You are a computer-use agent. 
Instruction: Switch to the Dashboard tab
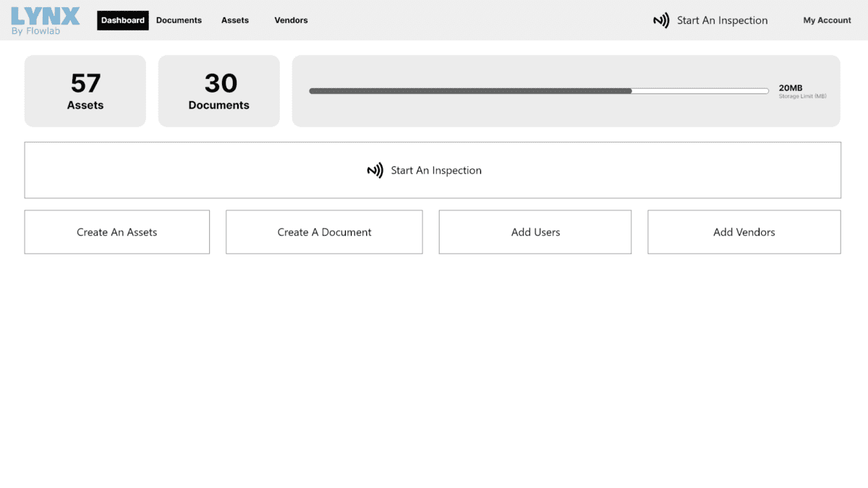[123, 20]
